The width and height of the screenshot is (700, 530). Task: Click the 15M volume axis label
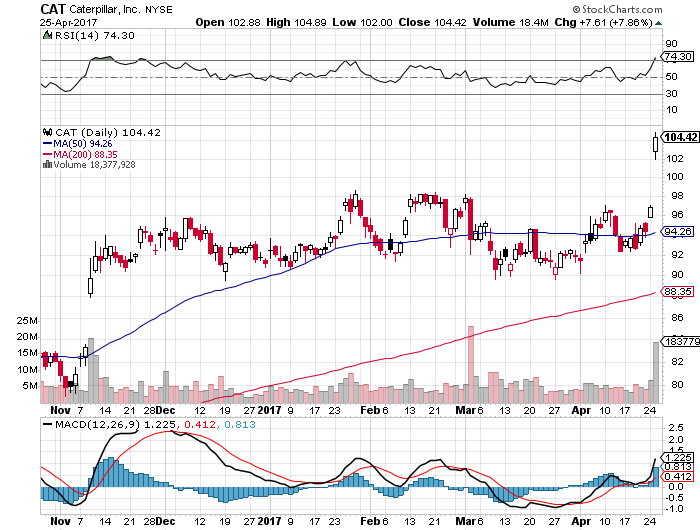(x=27, y=353)
